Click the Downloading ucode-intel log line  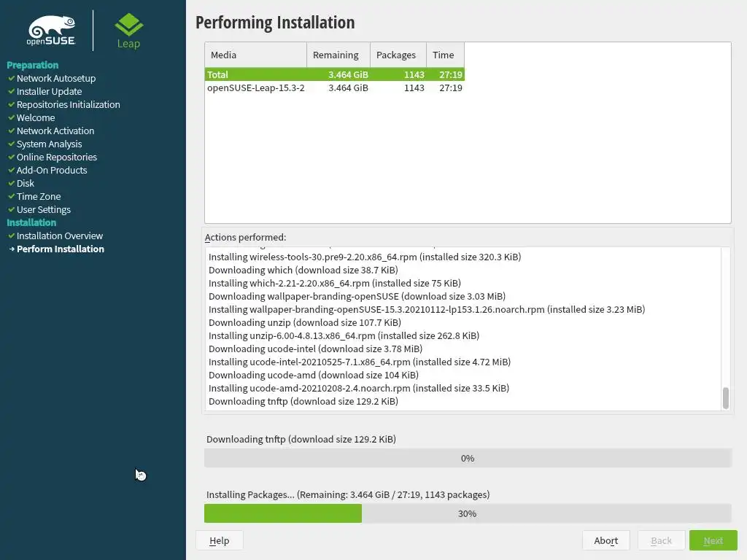pyautogui.click(x=315, y=349)
